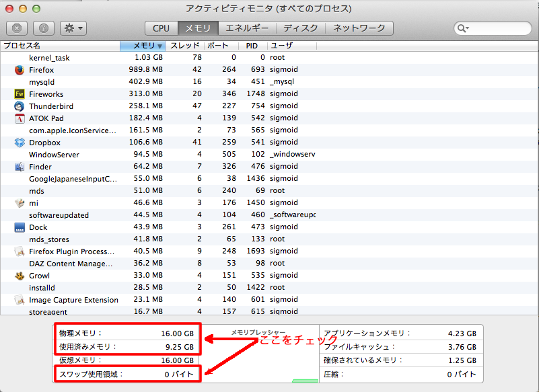539x392 pixels.
Task: Click the 圧縮 0 バイト value
Action: pos(462,374)
